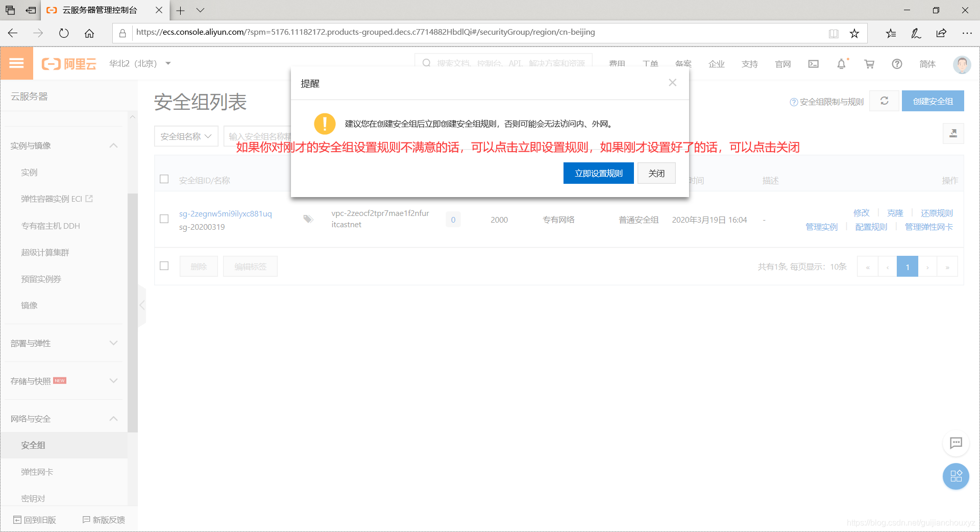This screenshot has height=532, width=980.
Task: Open the help question mark icon
Action: 897,64
